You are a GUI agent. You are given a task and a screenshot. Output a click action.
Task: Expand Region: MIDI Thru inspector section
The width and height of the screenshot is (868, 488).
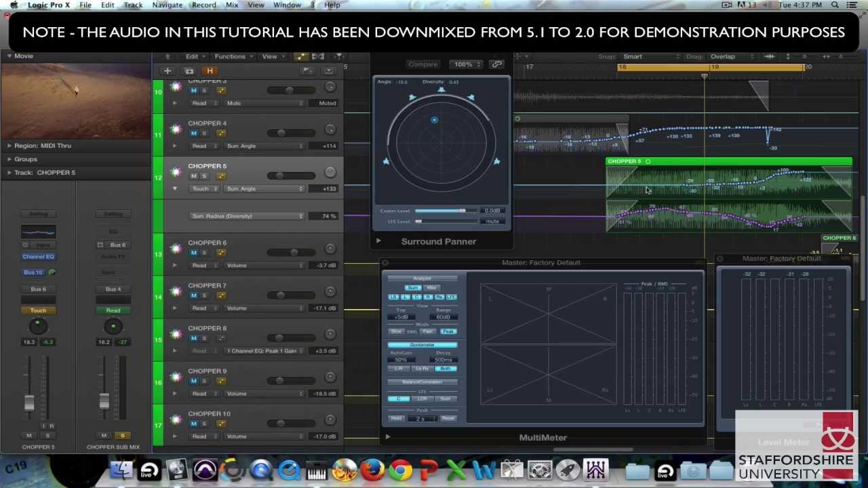click(9, 146)
